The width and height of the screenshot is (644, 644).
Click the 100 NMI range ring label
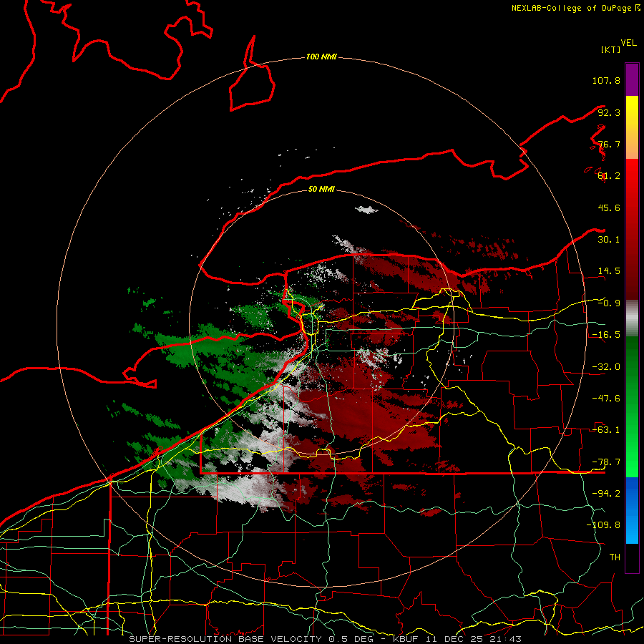(x=321, y=57)
